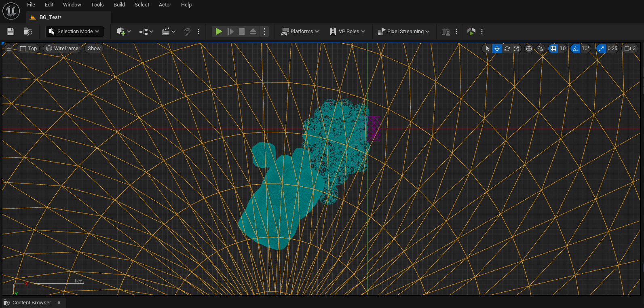The image size is (644, 308).
Task: Click the Skip frame playback button
Action: [x=230, y=32]
